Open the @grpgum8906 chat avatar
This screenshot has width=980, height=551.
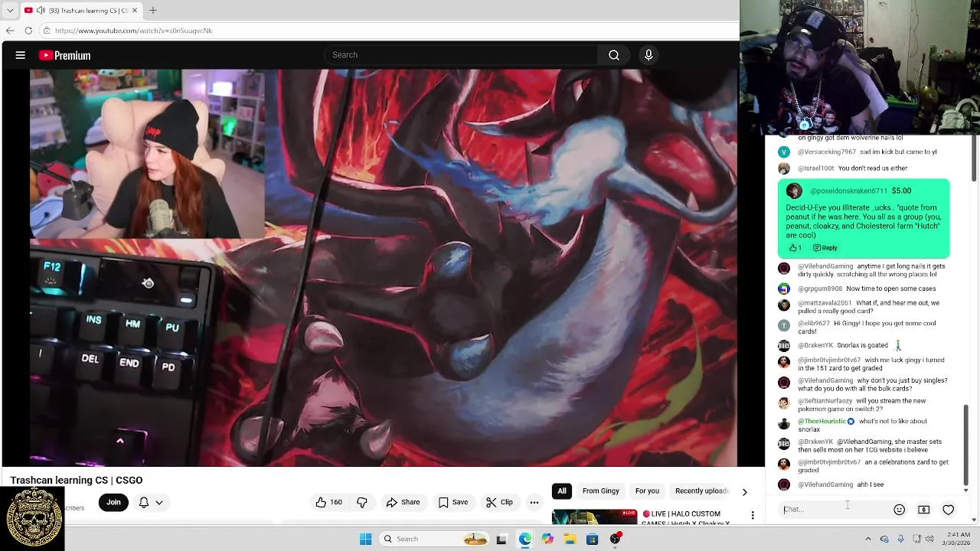click(x=784, y=289)
